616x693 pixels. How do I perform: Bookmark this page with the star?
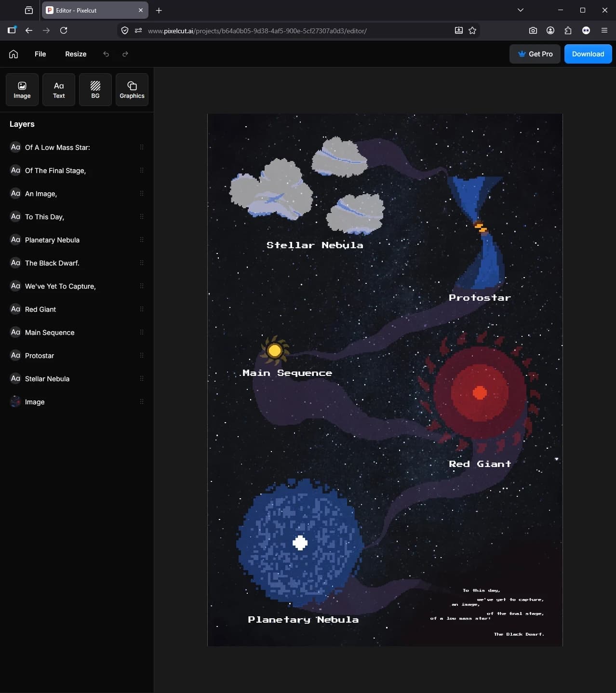pos(472,30)
